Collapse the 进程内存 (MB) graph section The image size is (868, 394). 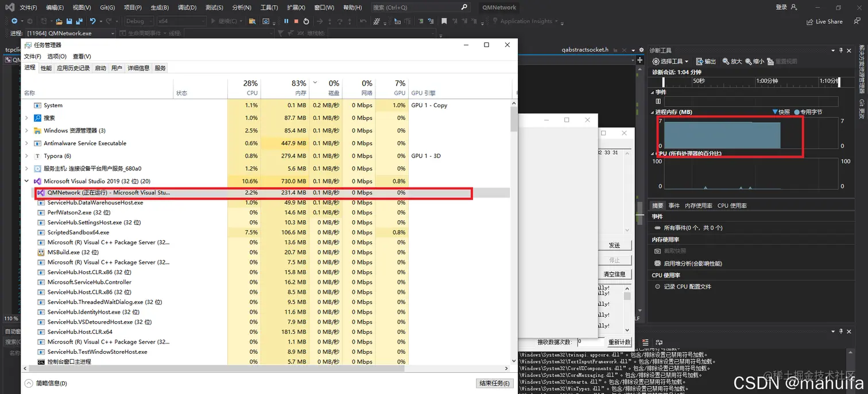652,112
